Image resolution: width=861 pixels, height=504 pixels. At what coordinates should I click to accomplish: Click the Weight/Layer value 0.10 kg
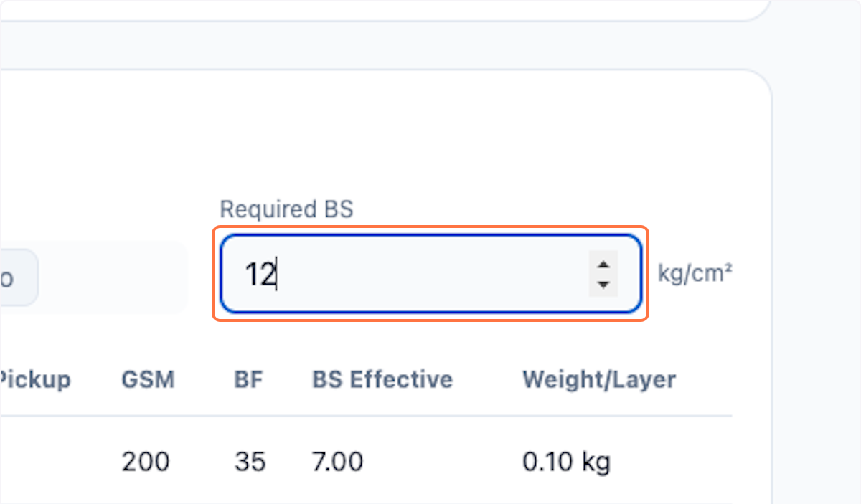[x=566, y=462]
